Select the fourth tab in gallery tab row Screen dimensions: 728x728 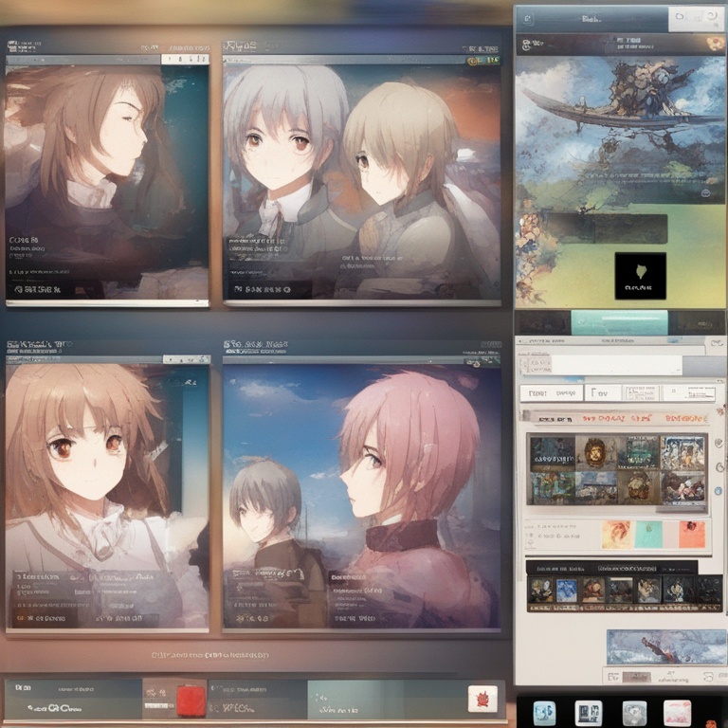[x=690, y=393]
